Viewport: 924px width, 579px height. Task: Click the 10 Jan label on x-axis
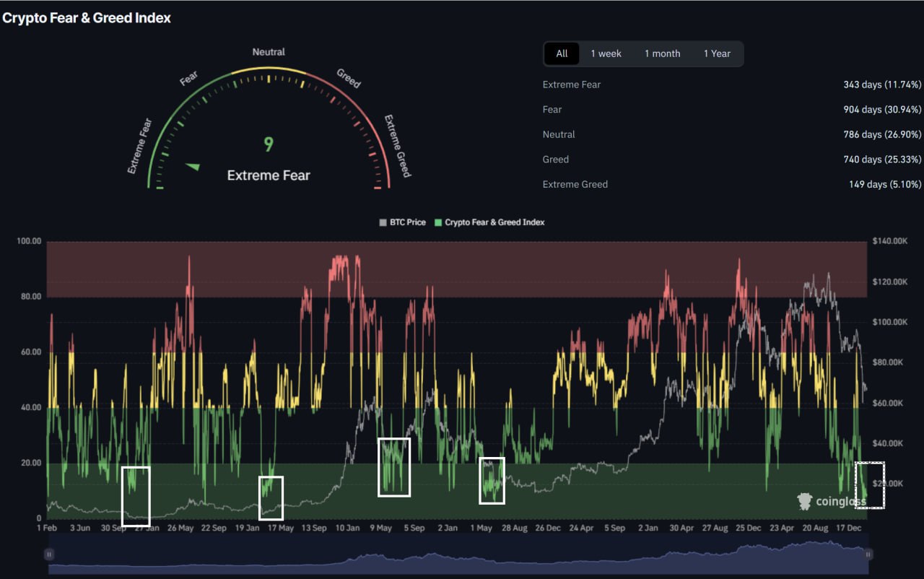pyautogui.click(x=347, y=528)
